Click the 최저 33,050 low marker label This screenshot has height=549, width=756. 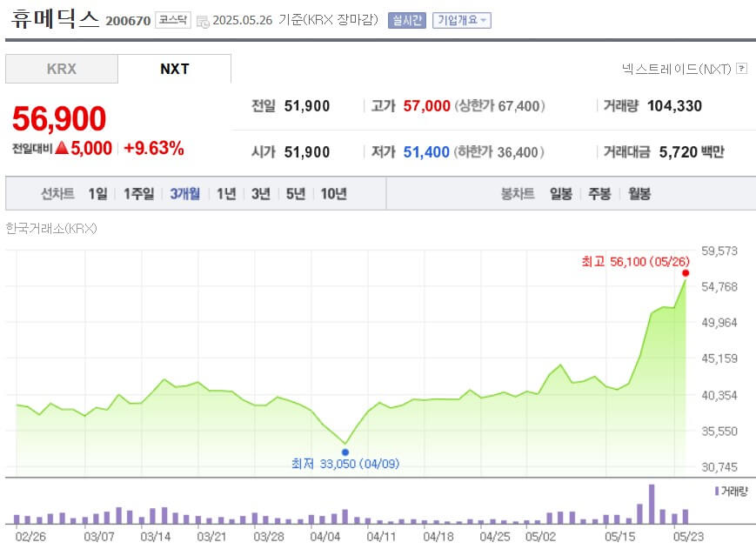tap(344, 465)
